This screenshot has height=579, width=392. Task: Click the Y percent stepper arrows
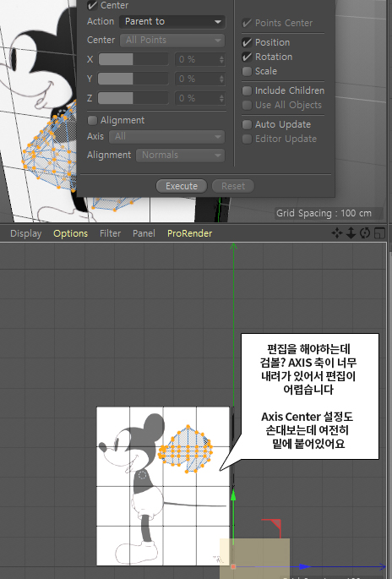coord(221,79)
